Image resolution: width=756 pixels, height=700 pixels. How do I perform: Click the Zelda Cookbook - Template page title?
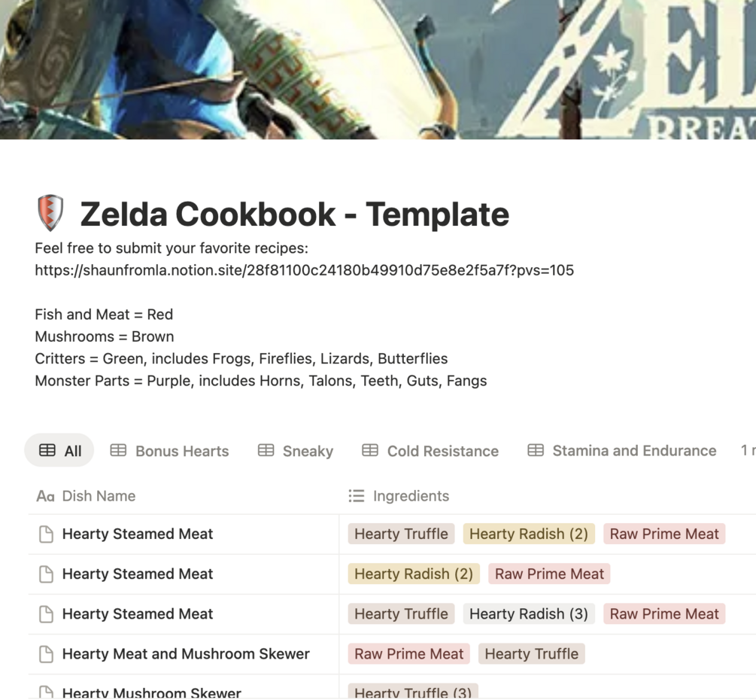294,215
